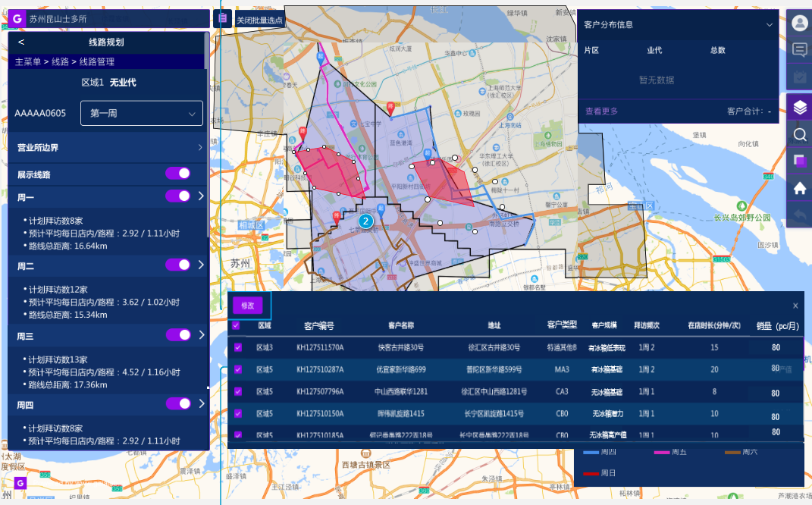Click the 周日 red legend swatch
The image size is (812, 505).
pos(591,473)
